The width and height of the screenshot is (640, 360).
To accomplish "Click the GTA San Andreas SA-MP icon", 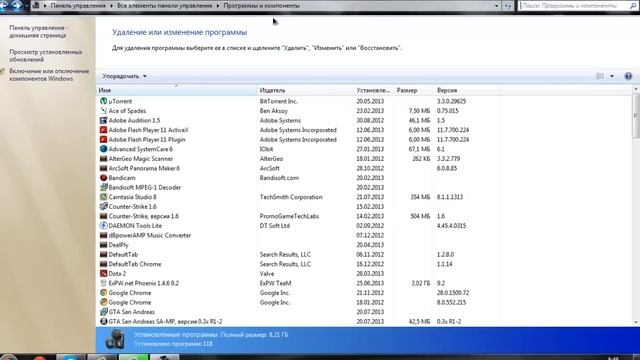I will pos(104,321).
